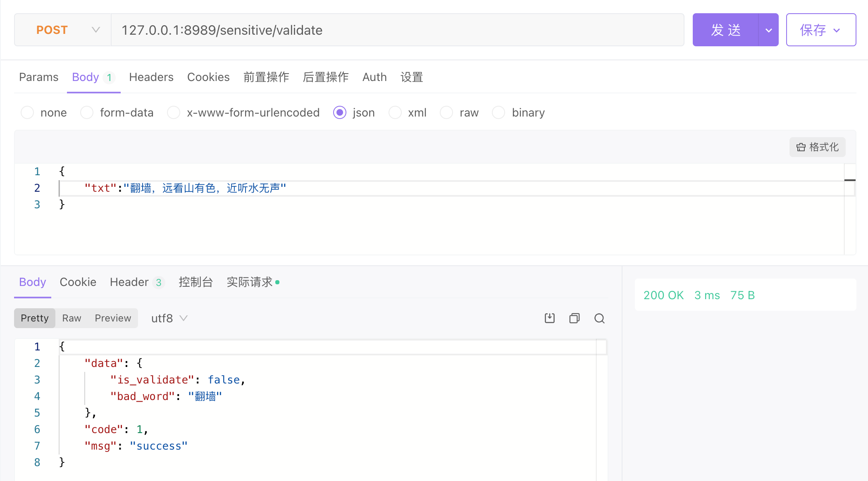Switch to the Params tab

pyautogui.click(x=39, y=77)
